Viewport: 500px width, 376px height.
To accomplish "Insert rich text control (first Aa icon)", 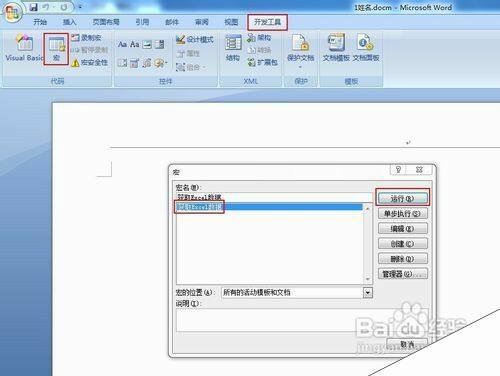I will point(122,44).
